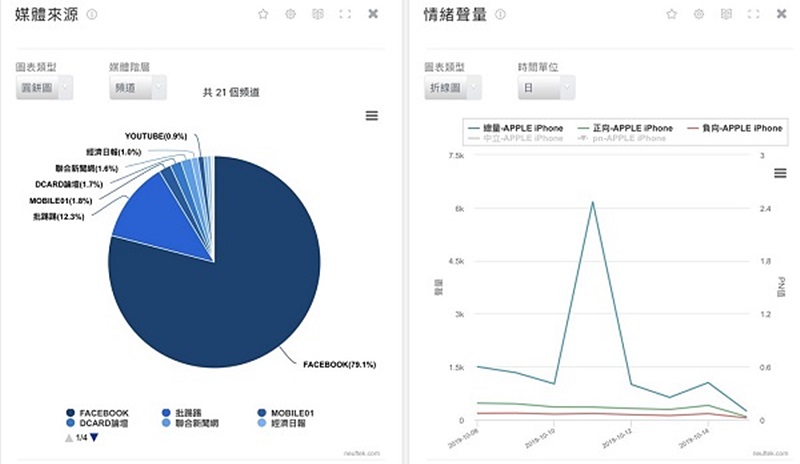
Task: Toggle 批踢踢 legend item in pie chart
Action: tap(182, 413)
